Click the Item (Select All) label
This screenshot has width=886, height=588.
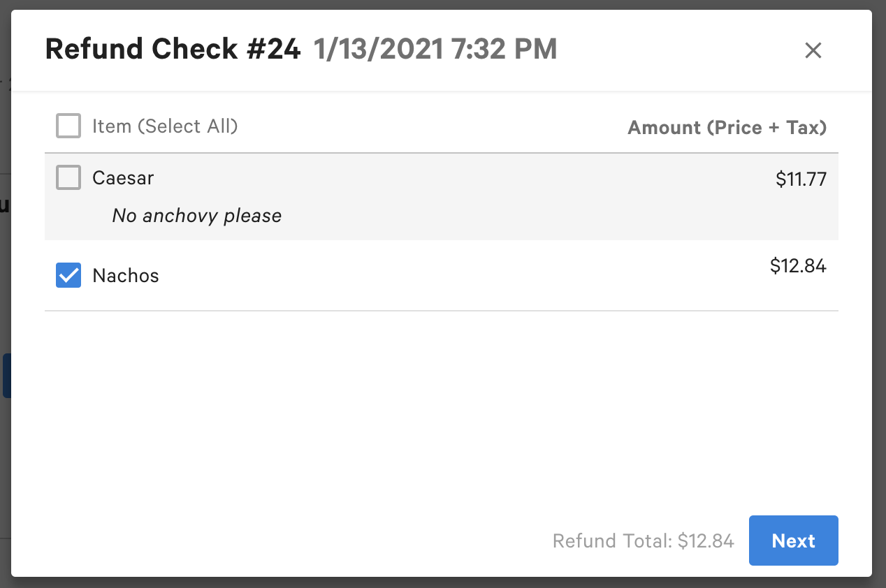pyautogui.click(x=165, y=126)
